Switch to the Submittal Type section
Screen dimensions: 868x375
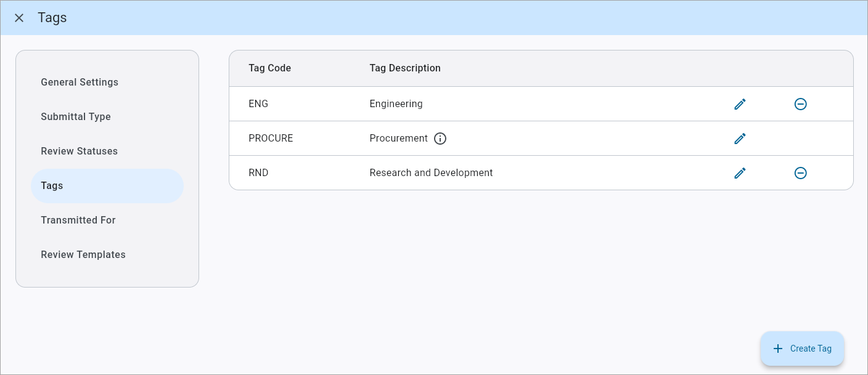click(x=75, y=116)
